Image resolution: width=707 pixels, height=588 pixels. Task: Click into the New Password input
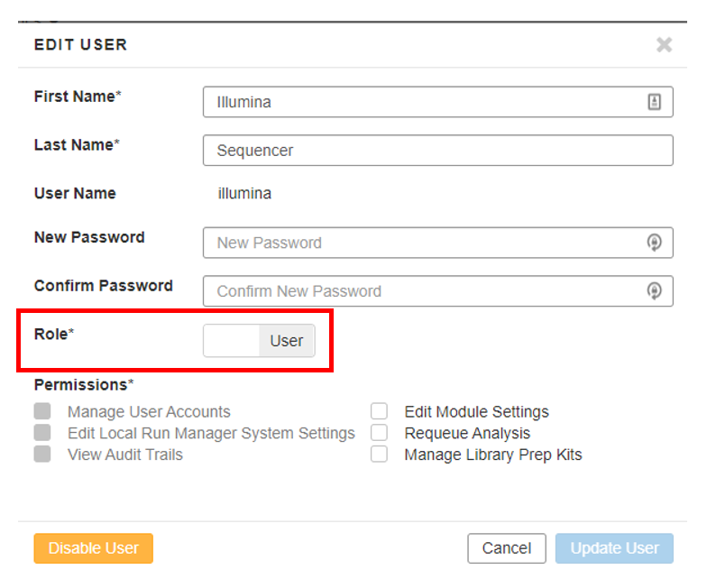tap(424, 243)
